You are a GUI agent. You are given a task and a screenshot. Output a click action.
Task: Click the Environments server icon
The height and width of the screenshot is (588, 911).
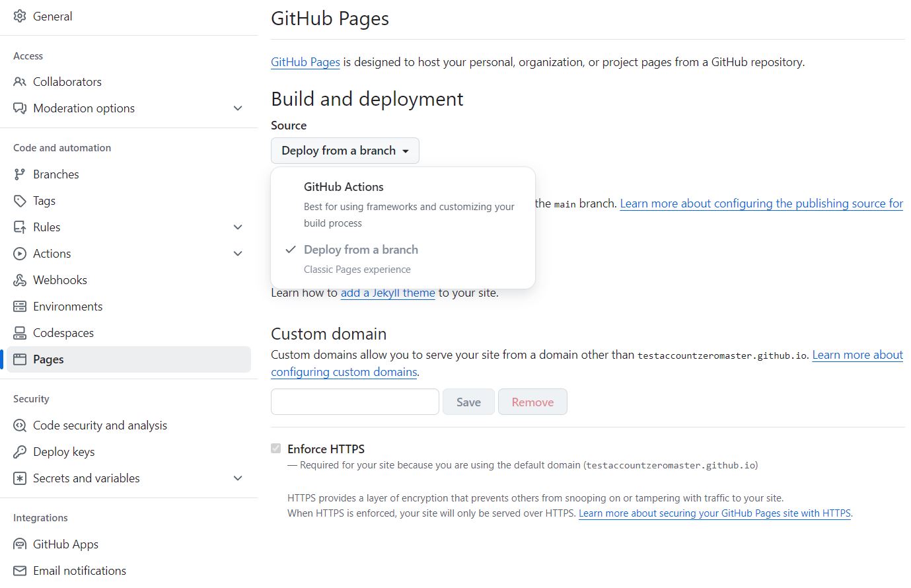coord(20,307)
